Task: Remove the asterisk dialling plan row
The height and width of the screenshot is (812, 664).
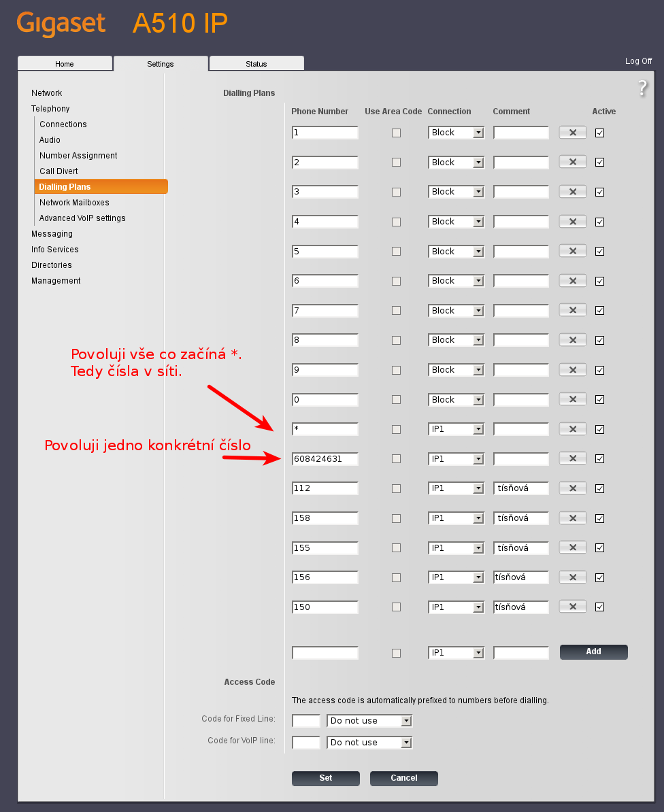Action: (x=572, y=429)
